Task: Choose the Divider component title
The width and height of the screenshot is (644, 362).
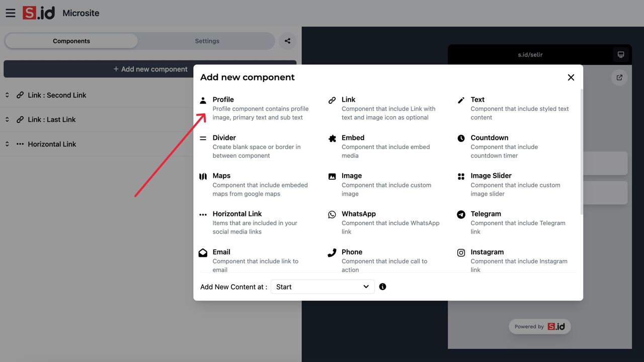Action: pos(224,138)
